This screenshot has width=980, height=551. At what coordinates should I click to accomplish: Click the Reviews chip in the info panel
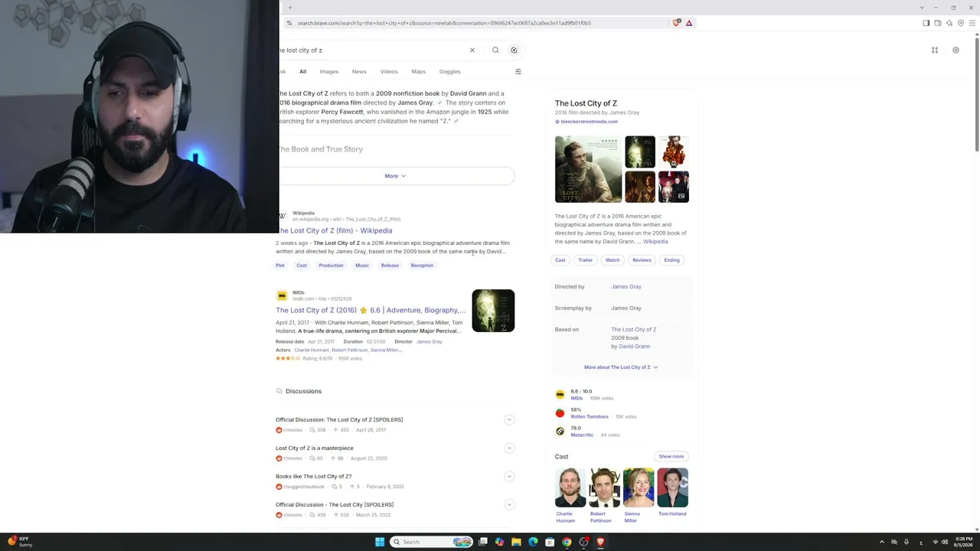click(642, 260)
